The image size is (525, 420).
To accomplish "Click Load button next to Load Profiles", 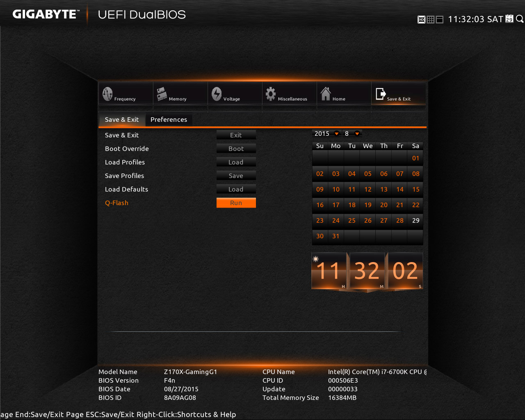I will [x=236, y=162].
